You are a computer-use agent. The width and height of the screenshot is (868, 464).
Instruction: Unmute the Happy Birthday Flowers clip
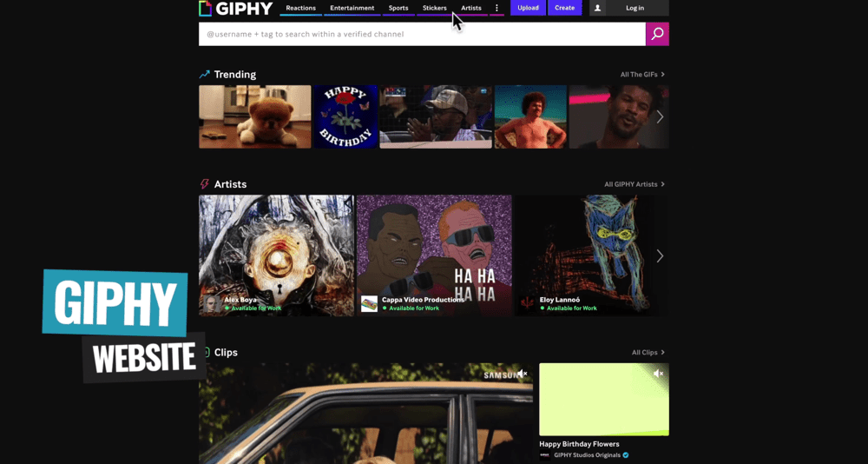pyautogui.click(x=658, y=374)
